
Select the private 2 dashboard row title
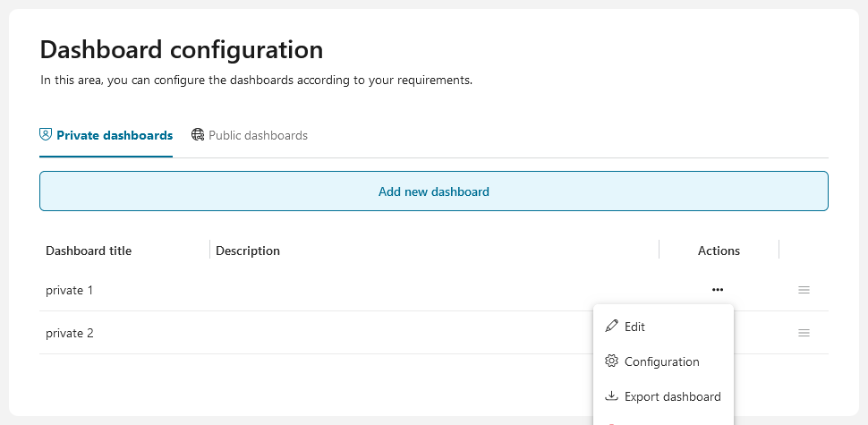[70, 334]
